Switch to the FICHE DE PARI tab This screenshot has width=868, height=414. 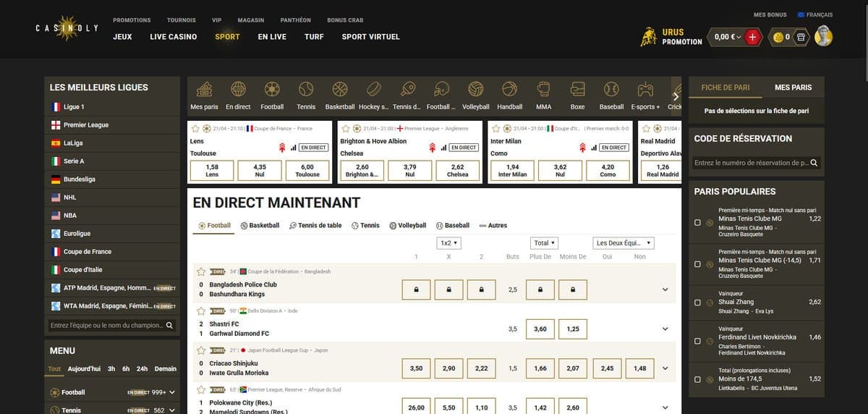coord(726,88)
